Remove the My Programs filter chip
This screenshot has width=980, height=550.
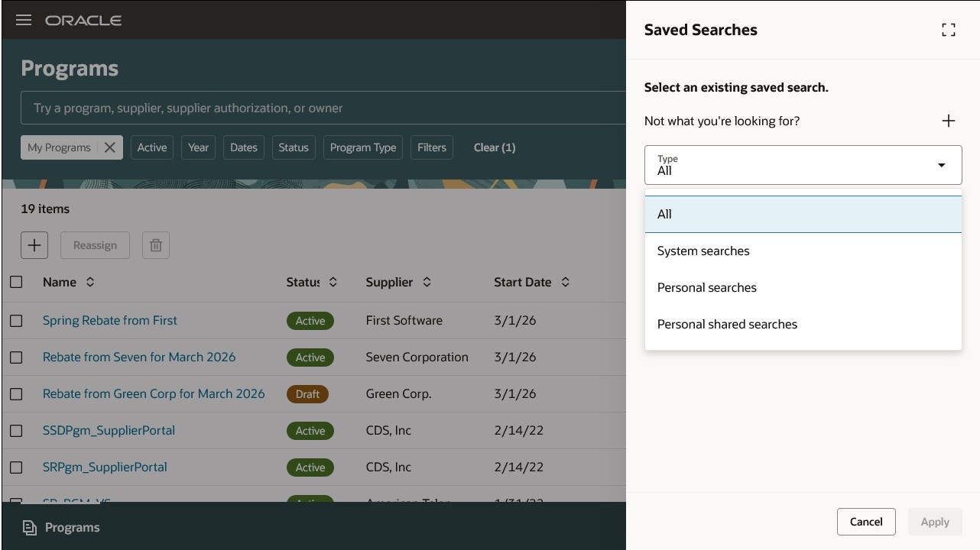[110, 147]
